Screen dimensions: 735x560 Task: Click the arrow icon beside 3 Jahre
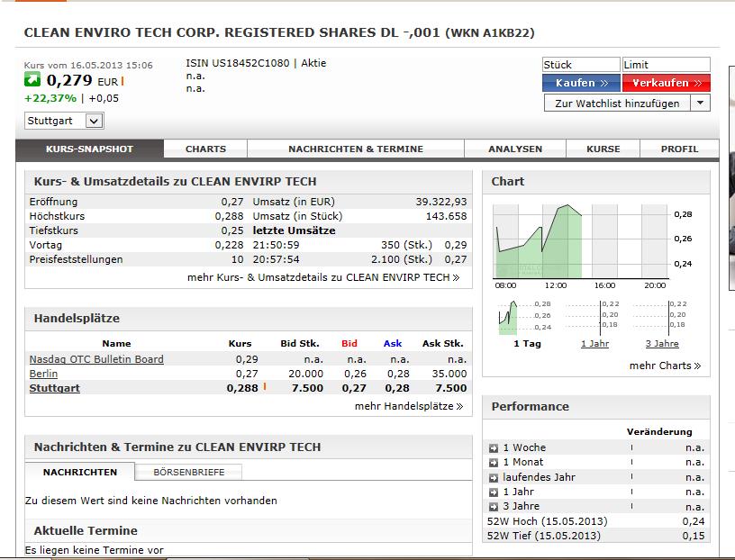492,506
